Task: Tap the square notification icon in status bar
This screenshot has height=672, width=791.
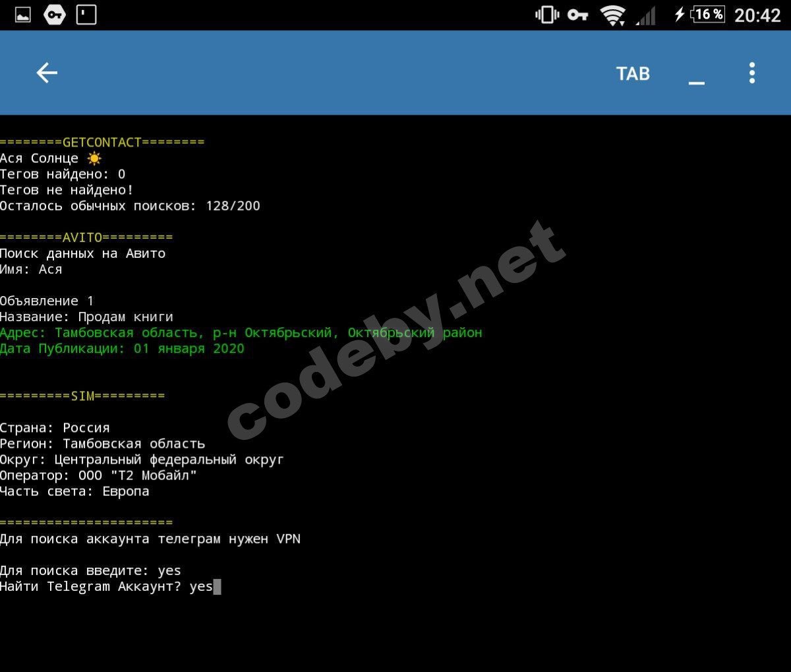Action: click(86, 15)
